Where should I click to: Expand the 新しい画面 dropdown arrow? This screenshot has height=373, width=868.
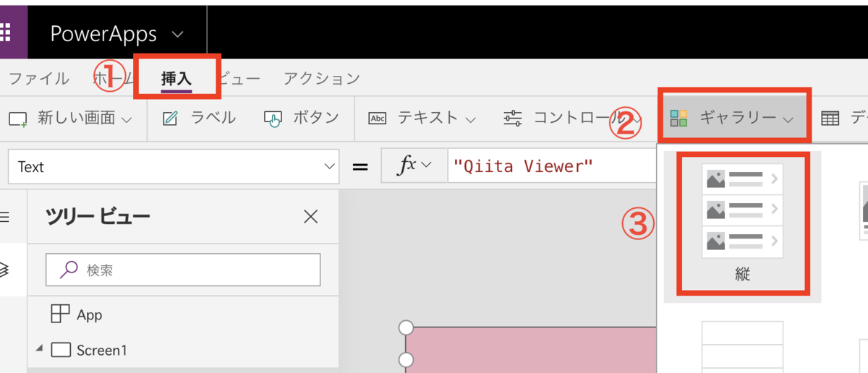127,119
